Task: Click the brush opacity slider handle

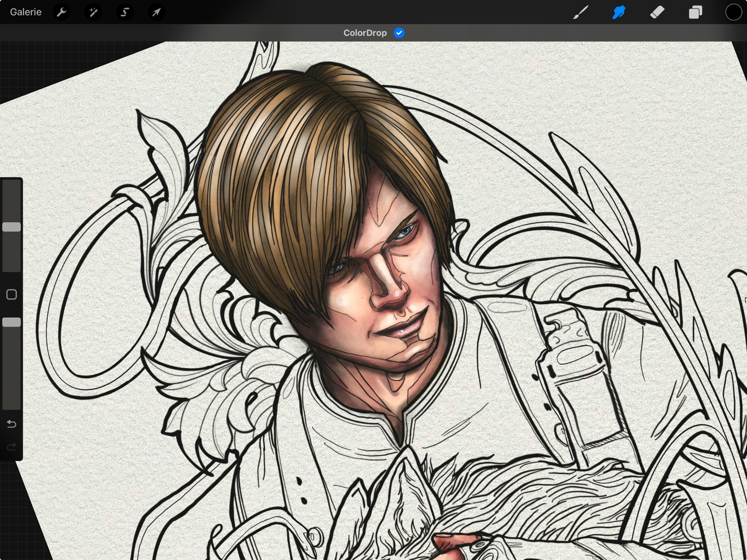Action: tap(12, 322)
